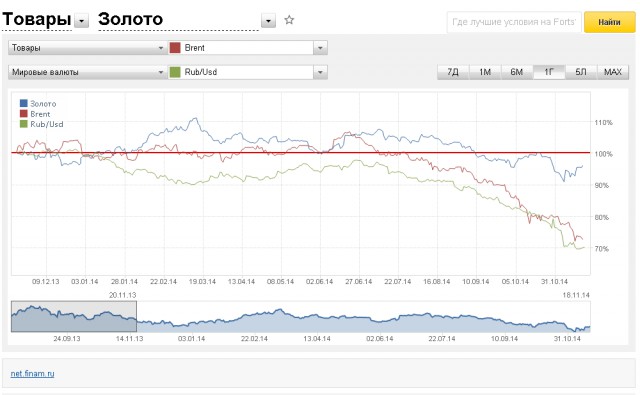The width and height of the screenshot is (640, 395).
Task: Click the green Rub/Usd color swatch in selector
Action: [175, 72]
